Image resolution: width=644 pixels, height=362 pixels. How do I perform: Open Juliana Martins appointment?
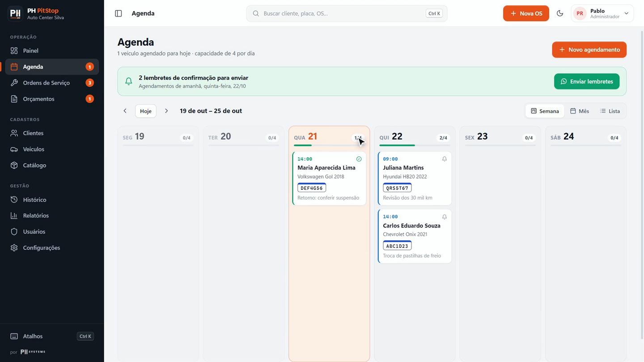point(415,178)
